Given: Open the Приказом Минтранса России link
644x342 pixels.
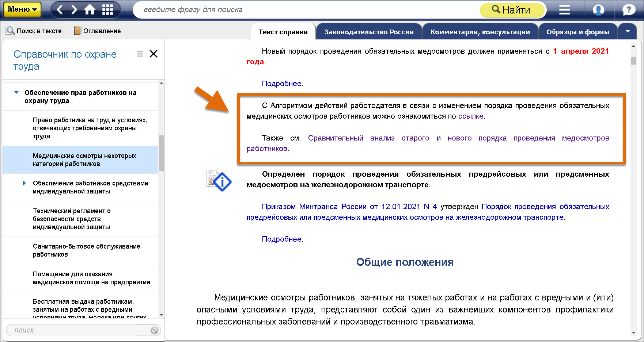Looking at the screenshot, I should (349, 207).
